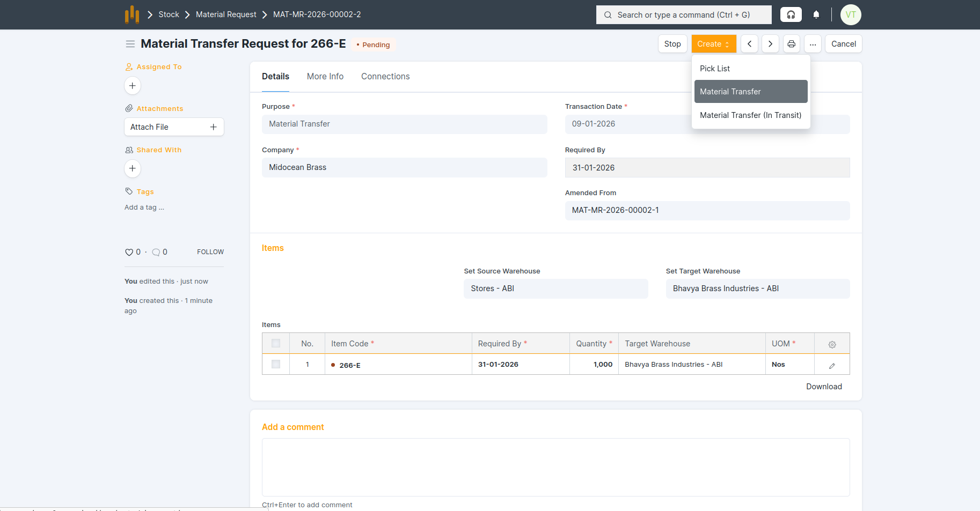Toggle the sidebar hamburger icon
Viewport: 980px width, 511px height.
pyautogui.click(x=130, y=44)
